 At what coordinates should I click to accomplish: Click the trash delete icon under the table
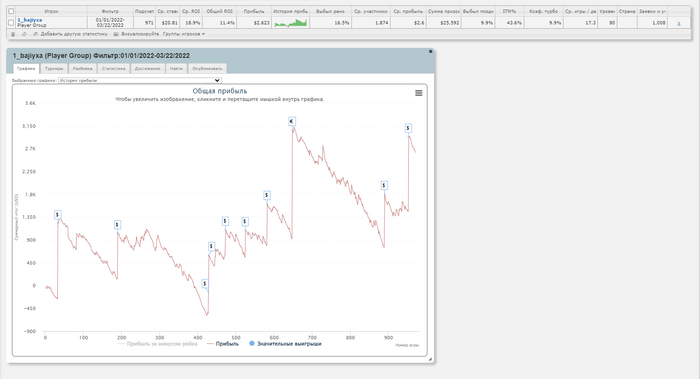click(13, 34)
